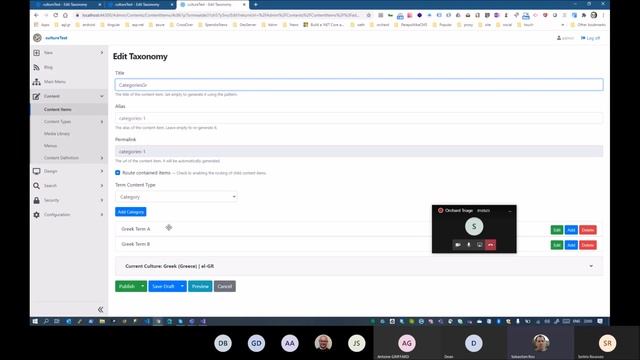Click Delete for Greek Term A
The height and width of the screenshot is (360, 640).
(588, 230)
